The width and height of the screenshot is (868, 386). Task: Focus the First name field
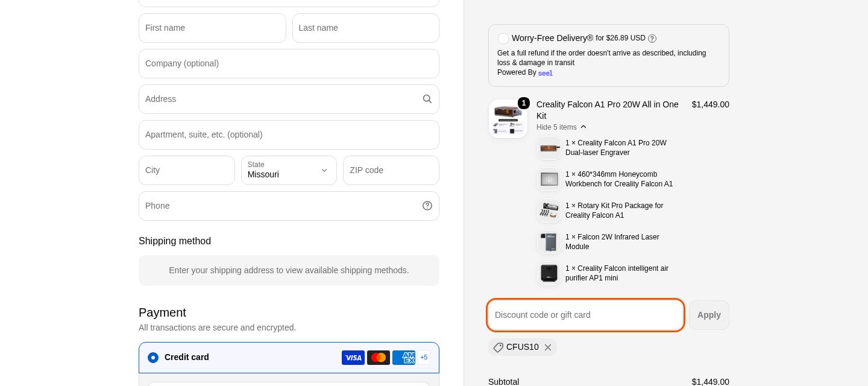[x=212, y=28]
